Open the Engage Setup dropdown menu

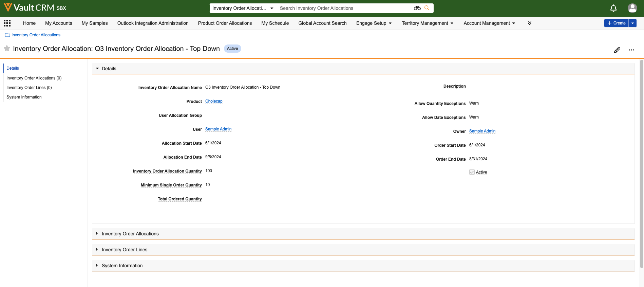374,23
